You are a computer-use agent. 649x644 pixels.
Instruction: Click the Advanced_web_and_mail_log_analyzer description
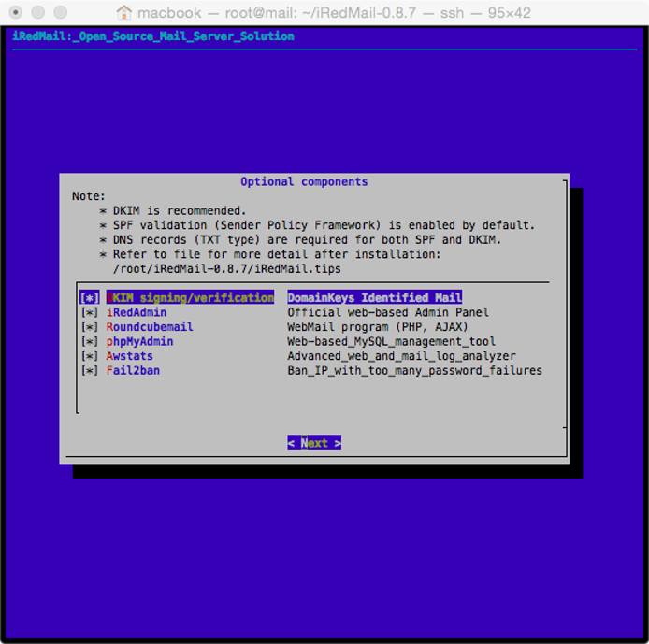click(401, 356)
